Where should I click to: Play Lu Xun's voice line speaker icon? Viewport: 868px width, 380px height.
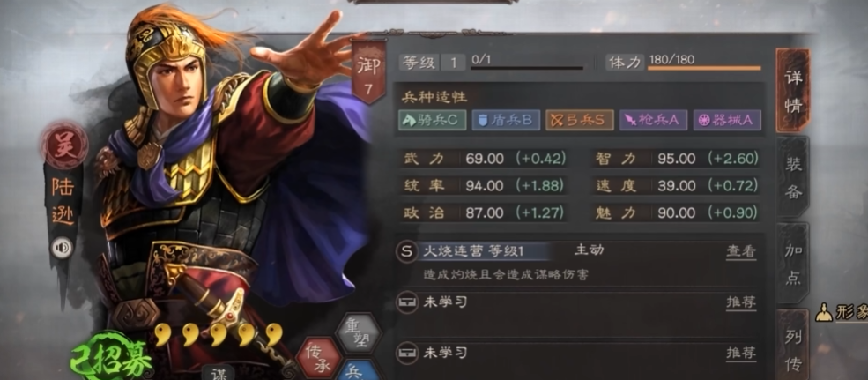pos(62,248)
